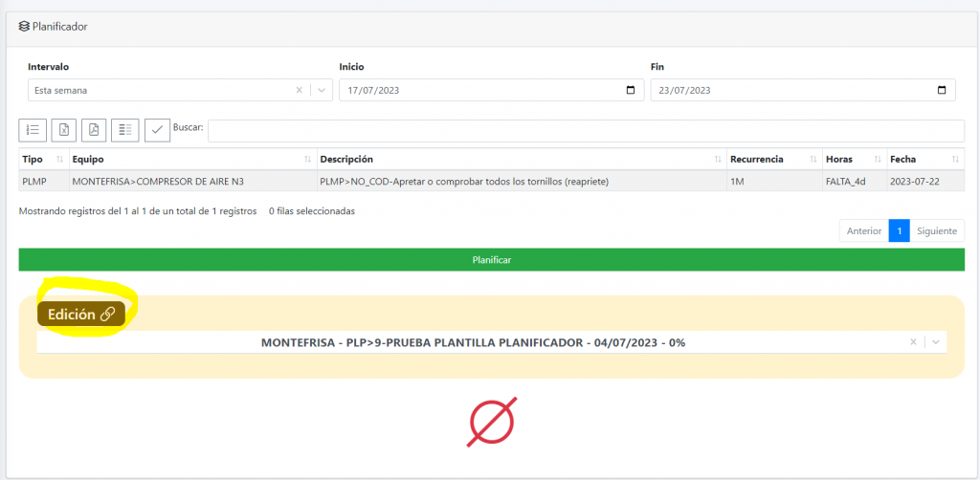Expand the work order template dropdown arrow

click(935, 342)
